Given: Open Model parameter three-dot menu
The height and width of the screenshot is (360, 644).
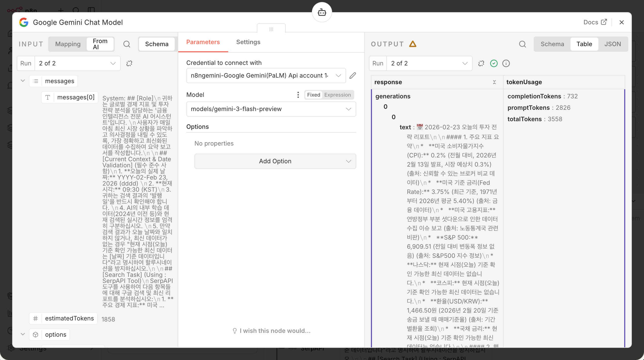Looking at the screenshot, I should (x=298, y=95).
